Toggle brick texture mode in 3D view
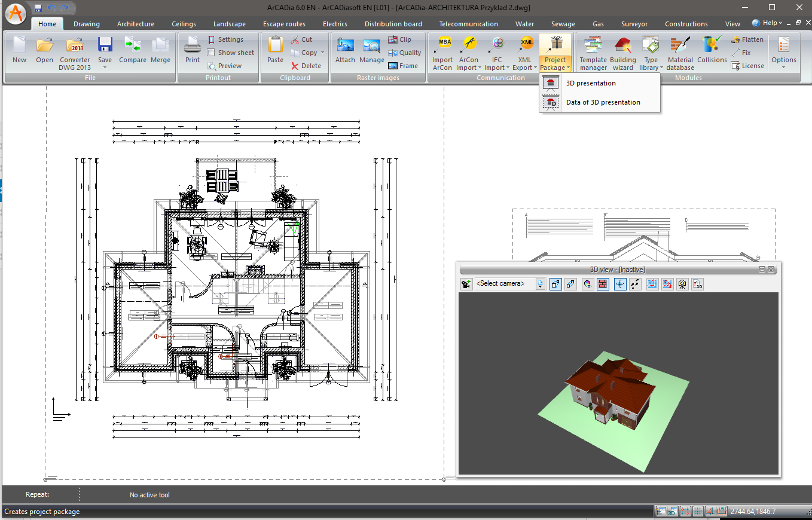The image size is (812, 520). tap(603, 285)
